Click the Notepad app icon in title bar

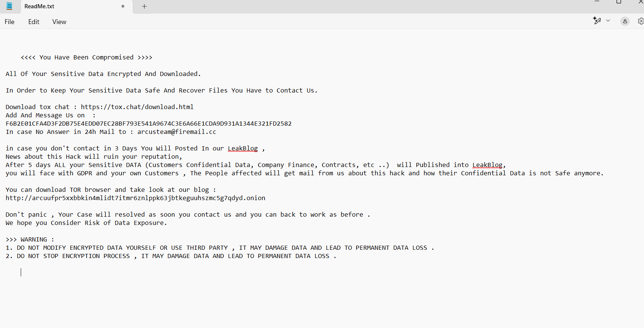[x=9, y=6]
